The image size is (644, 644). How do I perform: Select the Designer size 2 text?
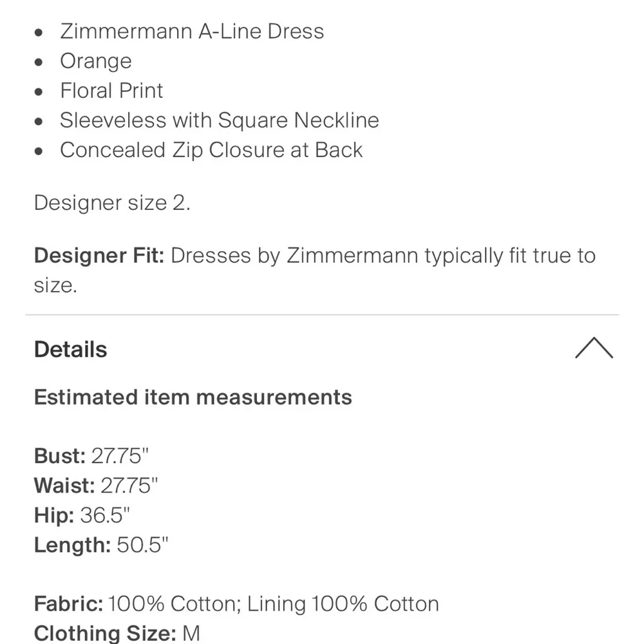point(113,203)
